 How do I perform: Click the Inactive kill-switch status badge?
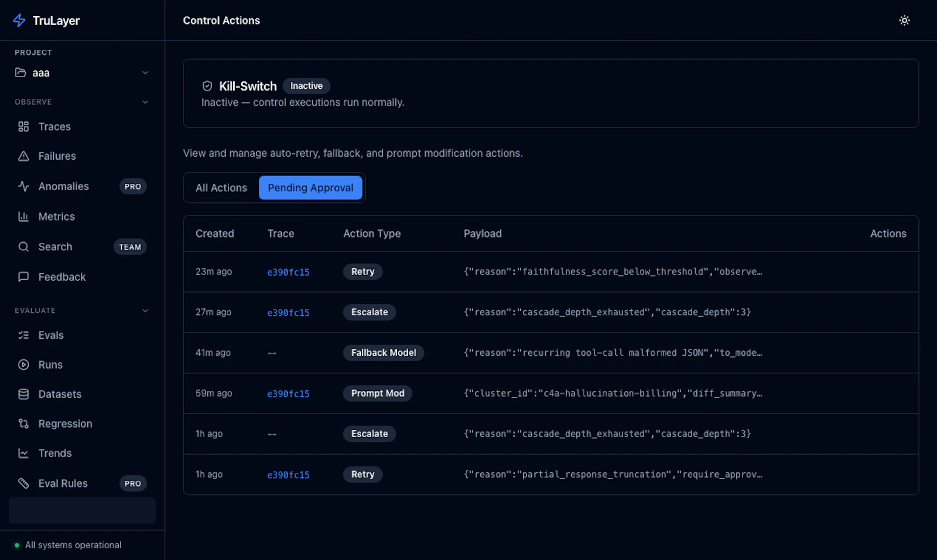click(306, 86)
